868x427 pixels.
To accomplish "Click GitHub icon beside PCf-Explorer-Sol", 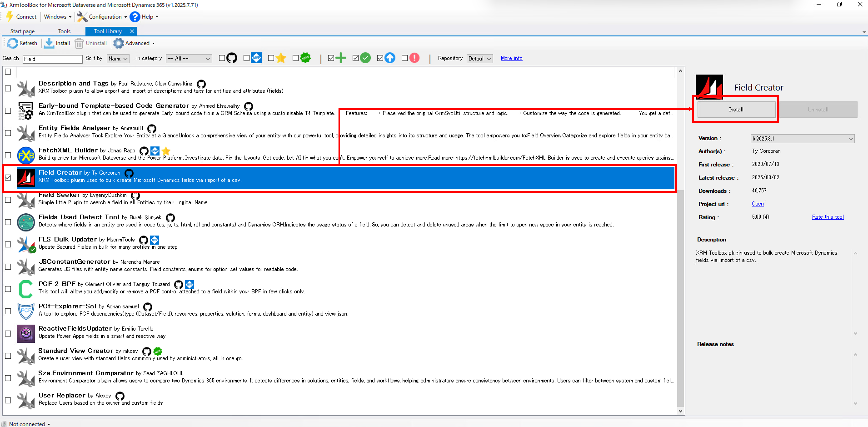I will pos(148,307).
